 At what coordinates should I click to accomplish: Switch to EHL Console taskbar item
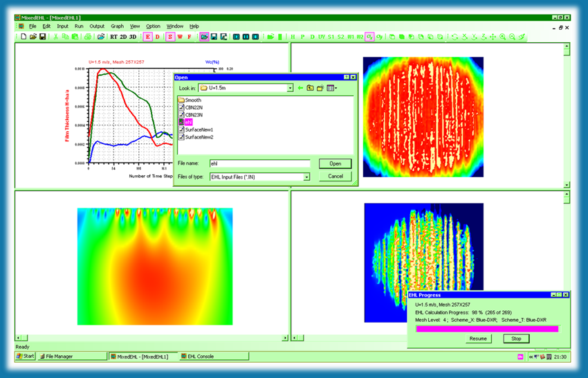[x=214, y=357]
